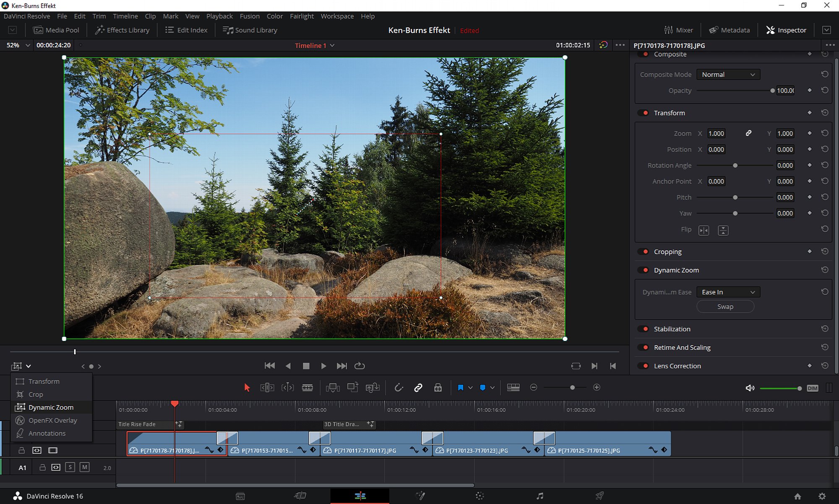The height and width of the screenshot is (504, 839).
Task: Select the Blade edit mode tool
Action: 307,387
